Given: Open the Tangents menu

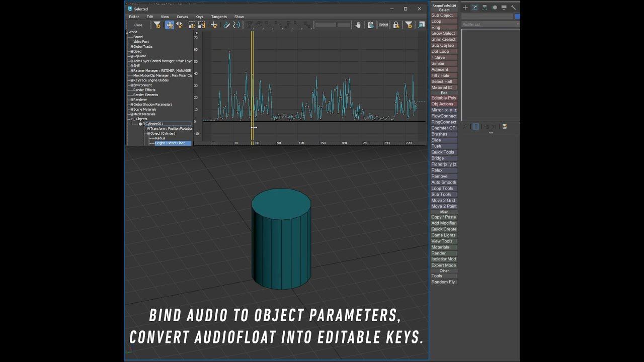Looking at the screenshot, I should (x=219, y=17).
